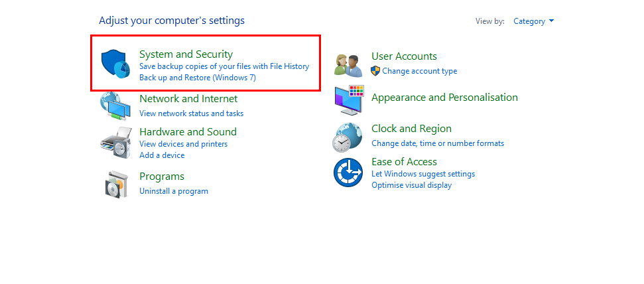Click Let Windows suggest settings link
Image resolution: width=644 pixels, height=284 pixels.
click(x=422, y=174)
